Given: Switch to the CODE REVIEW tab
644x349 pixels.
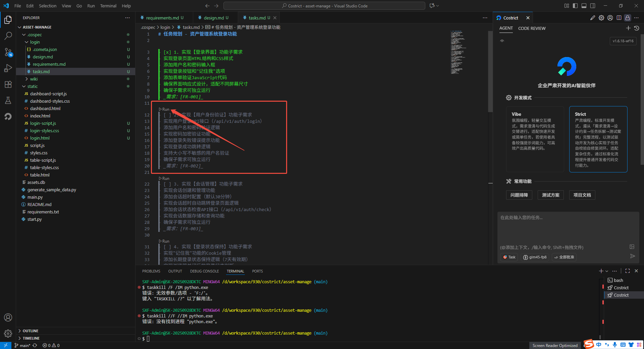Looking at the screenshot, I should click(532, 29).
